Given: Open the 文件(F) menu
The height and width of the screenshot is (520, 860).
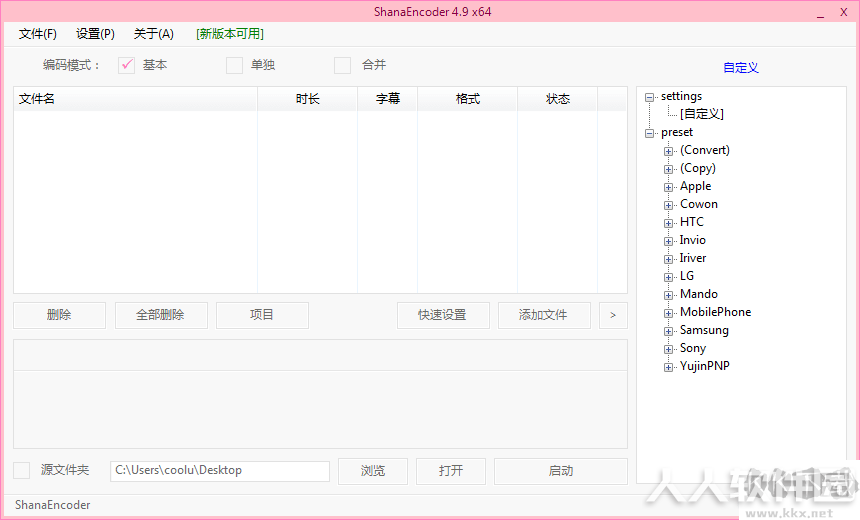Looking at the screenshot, I should [37, 34].
